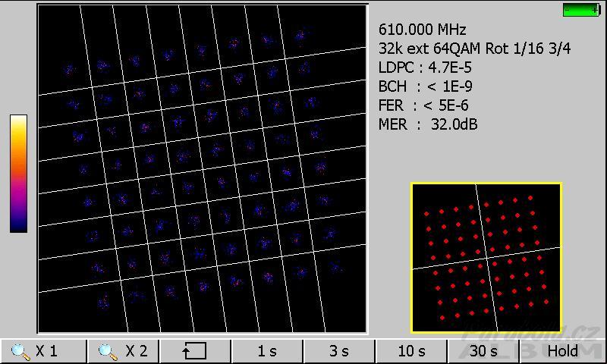Screen dimensions: 607x364
Task: Click the X 1 magnifier icon
Action: point(20,352)
